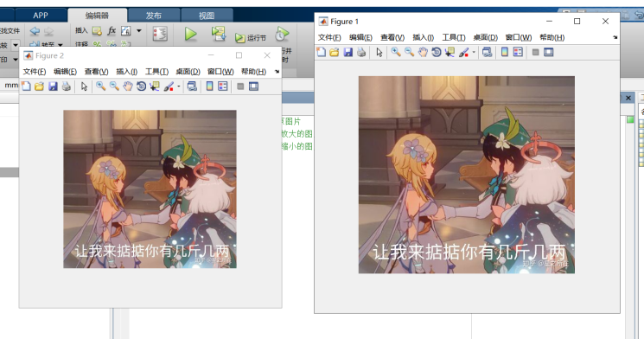
Task: Show plot tools icon in Figure 2
Action: coord(254,86)
